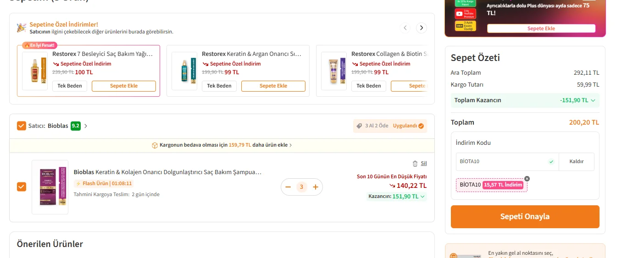
Task: Expand the Toplam Kazancın dropdown
Action: tap(593, 100)
